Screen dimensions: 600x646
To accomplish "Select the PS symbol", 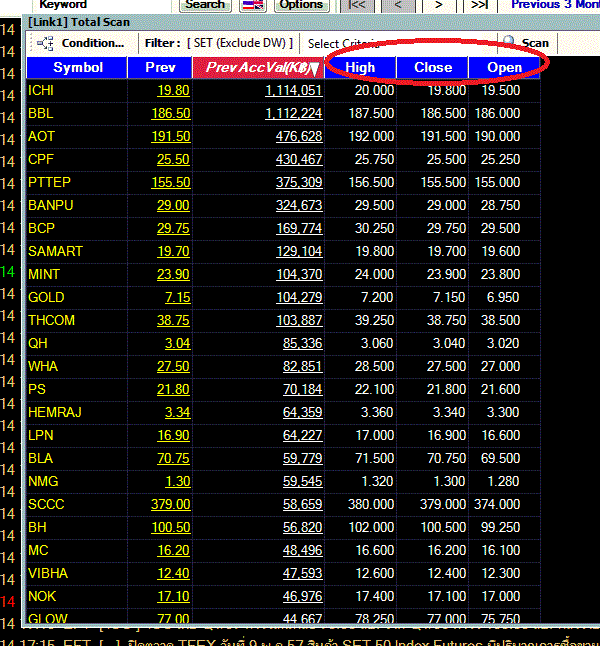I will coord(37,390).
